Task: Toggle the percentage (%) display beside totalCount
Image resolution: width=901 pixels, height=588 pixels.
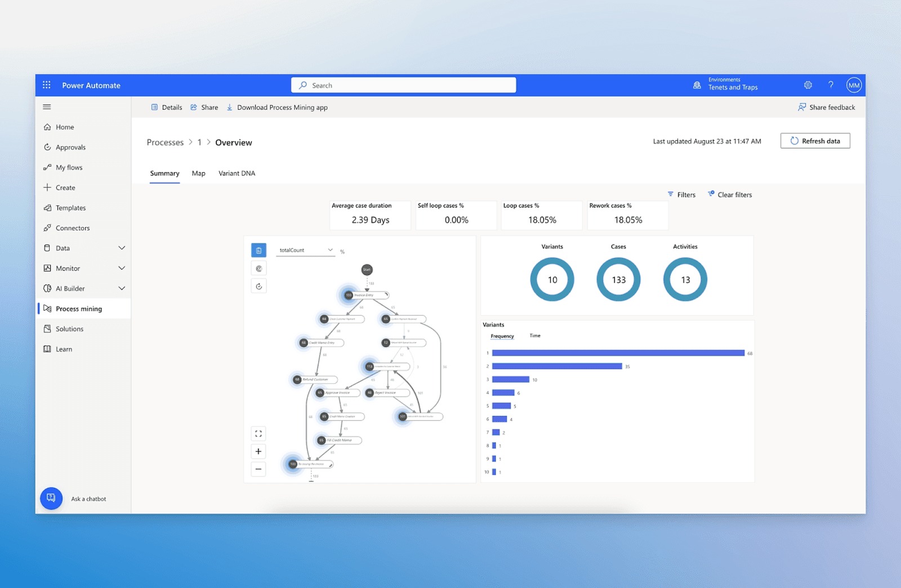Action: (342, 252)
